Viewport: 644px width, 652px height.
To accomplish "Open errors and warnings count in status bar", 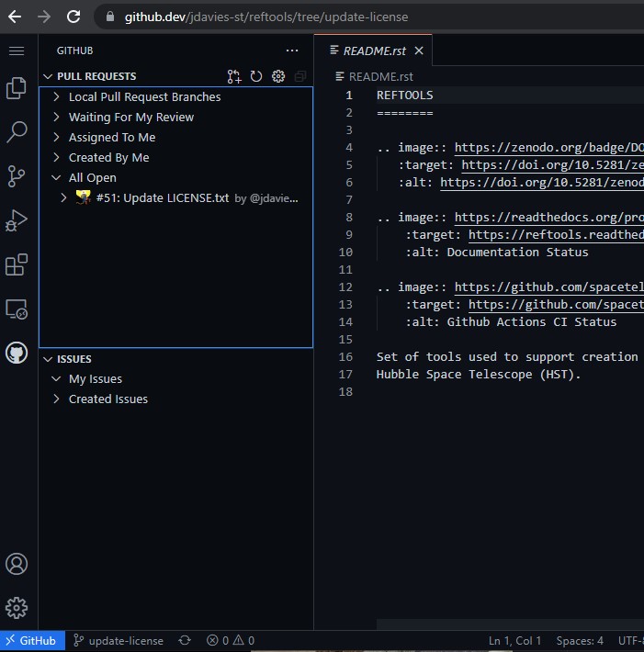I will [231, 640].
